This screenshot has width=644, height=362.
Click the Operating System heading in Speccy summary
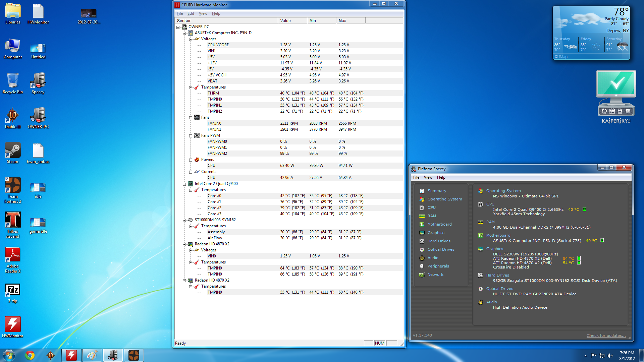(x=503, y=191)
